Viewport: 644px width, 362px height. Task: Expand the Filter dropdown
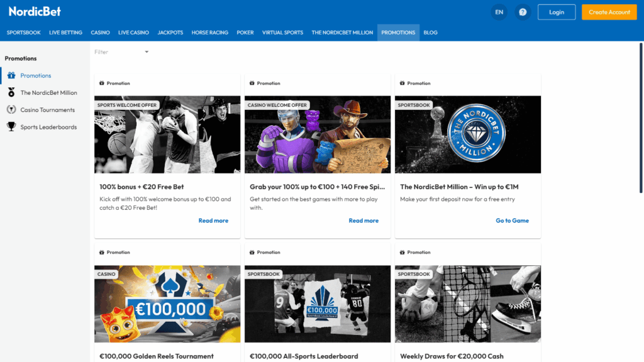[x=121, y=52]
